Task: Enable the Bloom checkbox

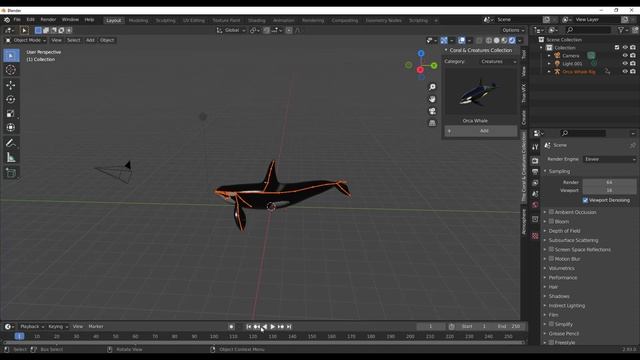Action: (x=551, y=221)
